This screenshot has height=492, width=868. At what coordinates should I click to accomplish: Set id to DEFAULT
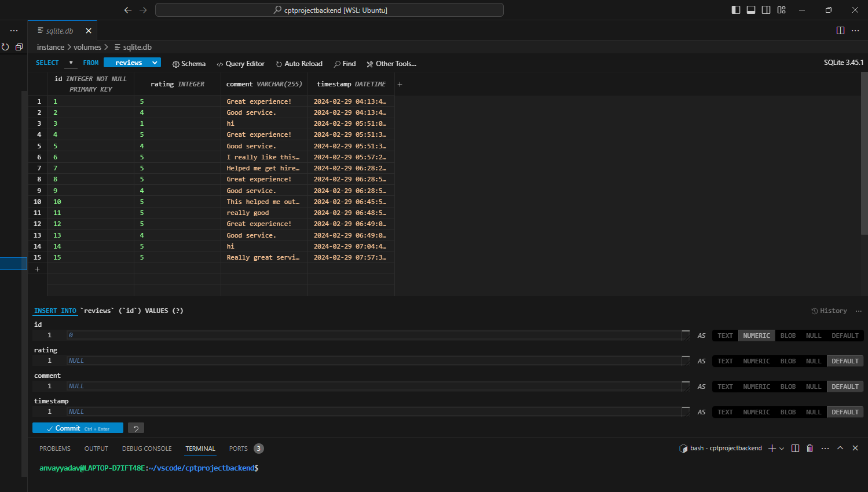tap(845, 336)
